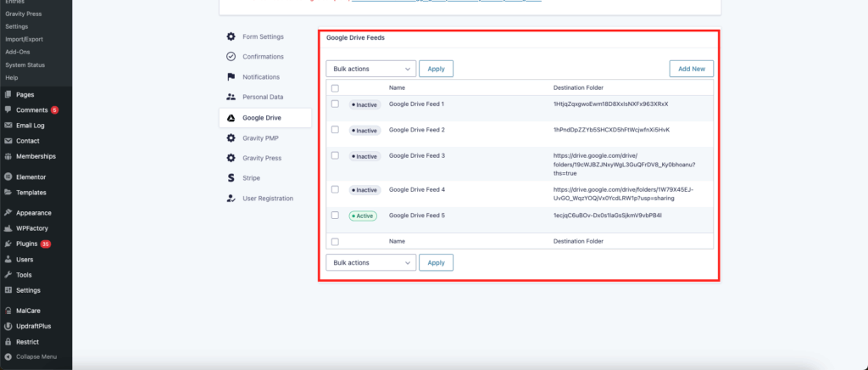Click the Contact envelope icon
Viewport: 868px width, 370px height.
point(8,141)
